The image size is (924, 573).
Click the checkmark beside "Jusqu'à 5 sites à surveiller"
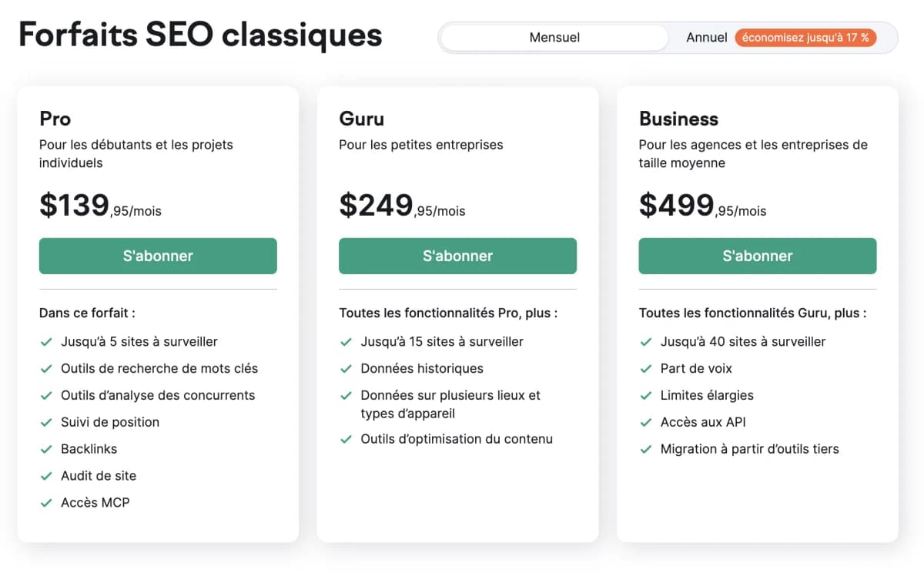click(x=47, y=341)
